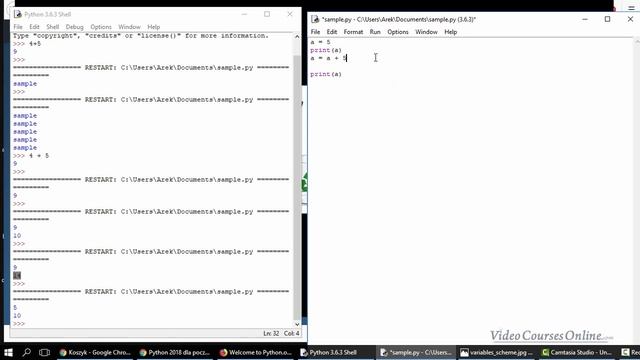This screenshot has height=360, width=640.
Task: Click the '>>> 4 + 5' line in Shell
Action: click(x=31, y=156)
